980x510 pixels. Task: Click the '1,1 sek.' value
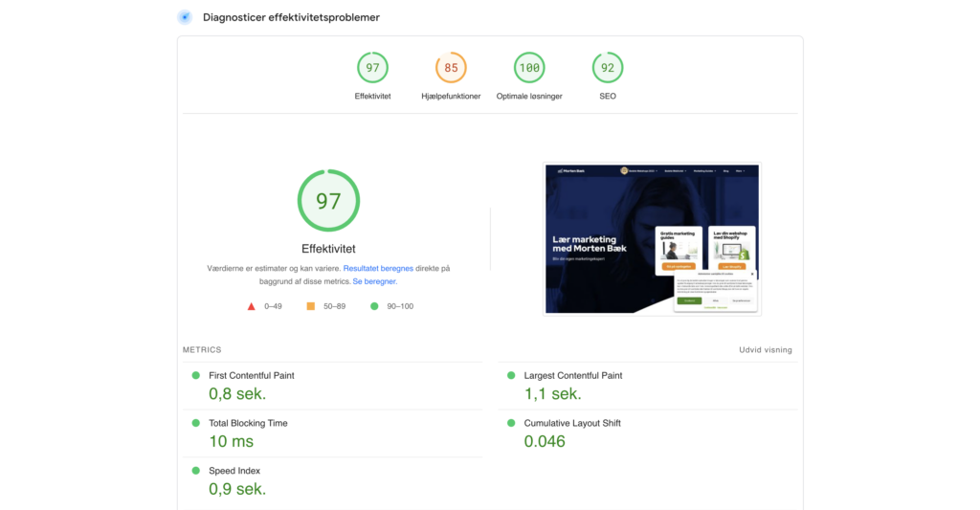click(552, 394)
